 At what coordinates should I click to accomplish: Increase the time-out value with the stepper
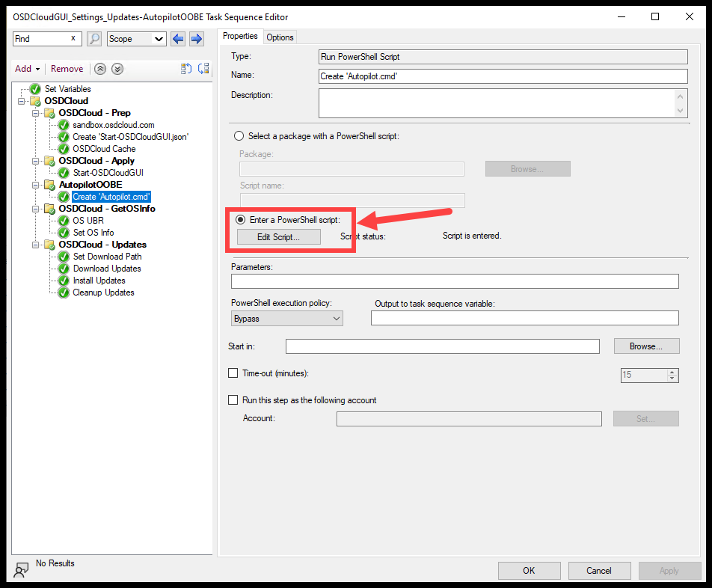(672, 371)
